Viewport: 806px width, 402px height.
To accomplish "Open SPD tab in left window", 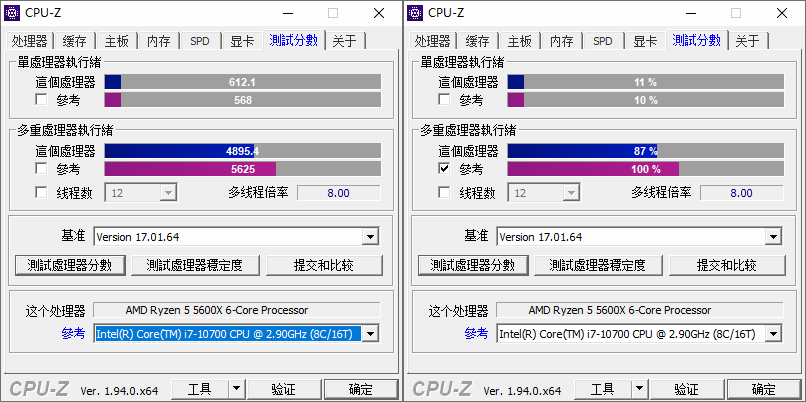I will [x=200, y=41].
